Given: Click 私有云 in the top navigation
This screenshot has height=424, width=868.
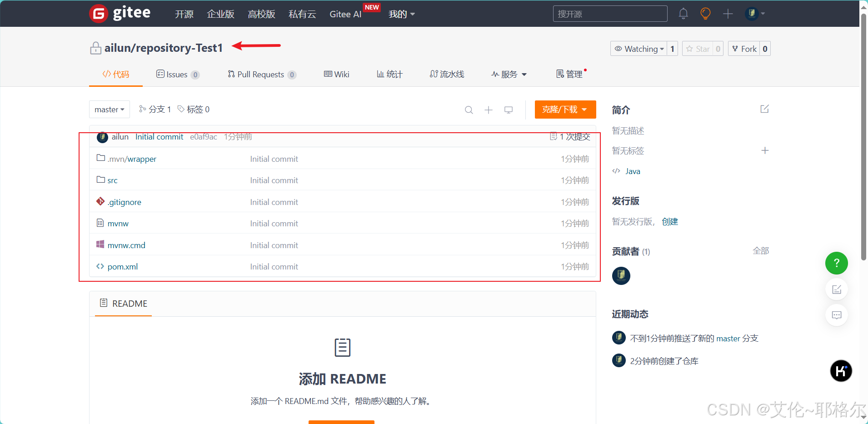Looking at the screenshot, I should (x=302, y=14).
